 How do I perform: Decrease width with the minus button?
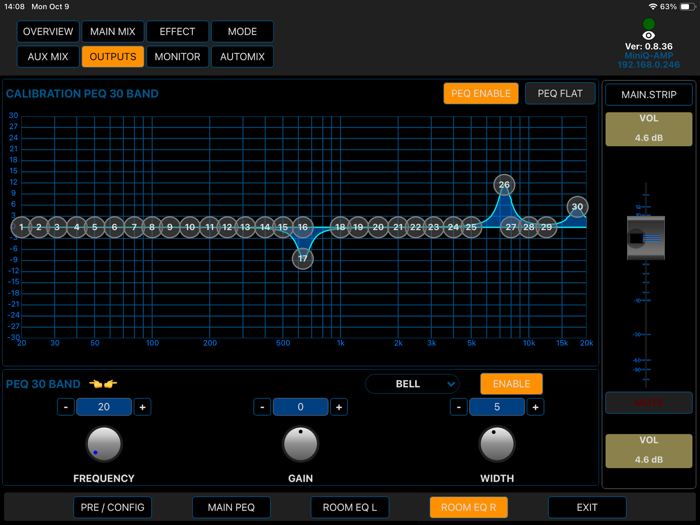[x=458, y=407]
